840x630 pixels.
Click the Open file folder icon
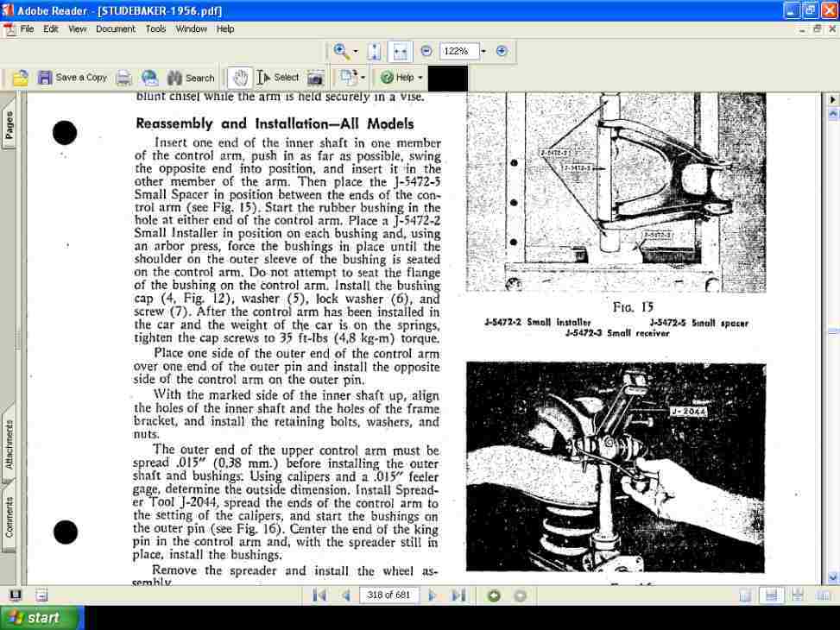(21, 79)
